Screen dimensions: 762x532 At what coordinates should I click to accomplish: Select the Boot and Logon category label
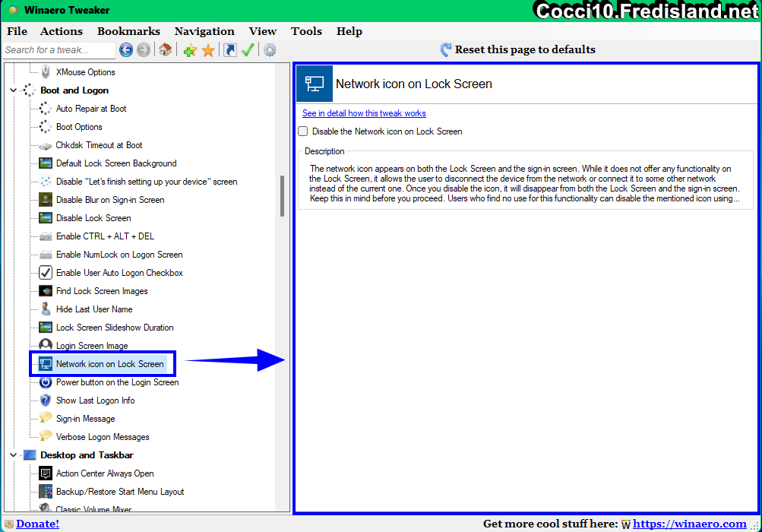74,90
